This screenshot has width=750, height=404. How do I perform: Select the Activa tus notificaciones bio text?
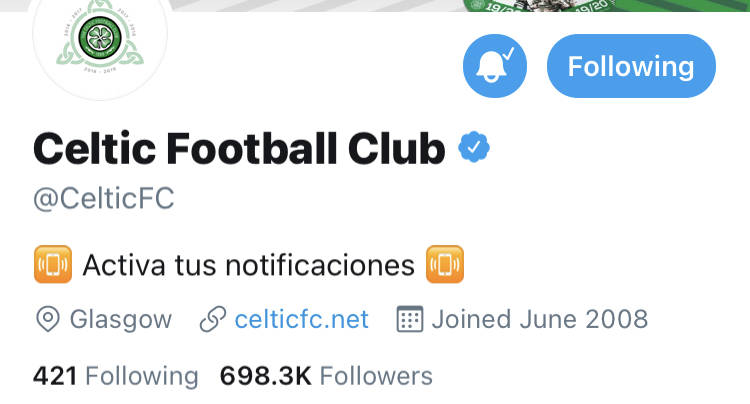[x=248, y=265]
